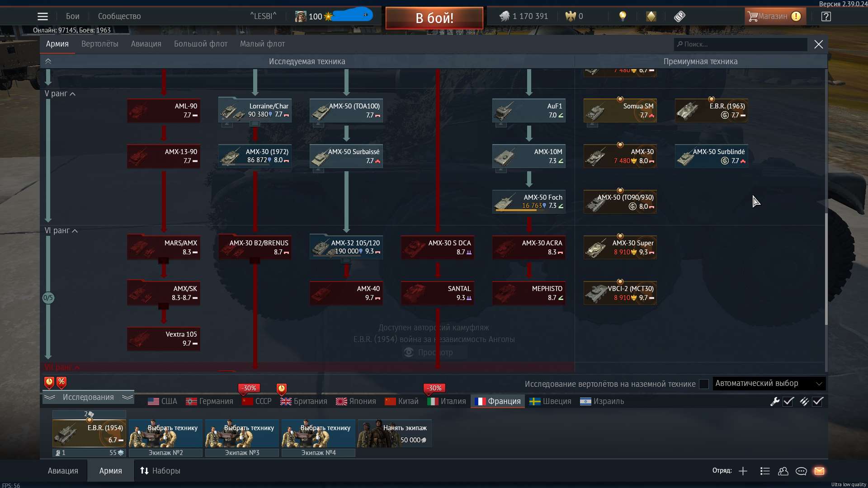Click the -30% discount tag above СССР

point(249,388)
